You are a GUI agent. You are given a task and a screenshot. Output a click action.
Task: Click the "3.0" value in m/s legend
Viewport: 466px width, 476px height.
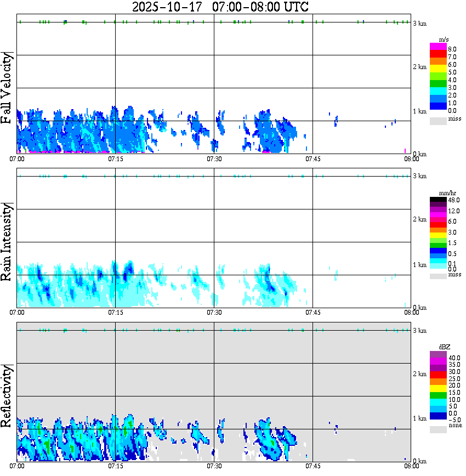(x=452, y=88)
